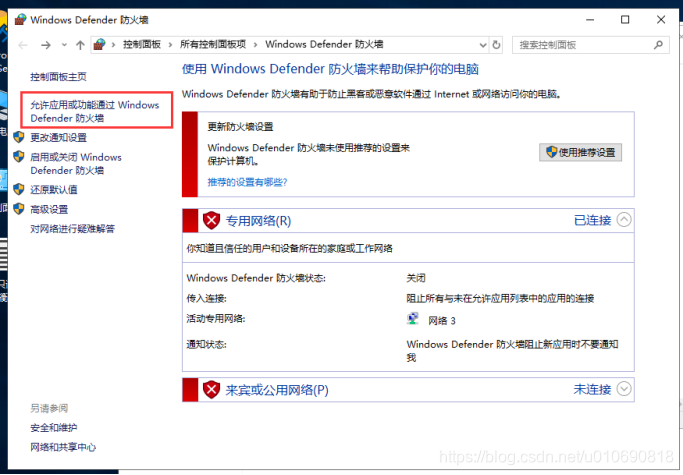This screenshot has height=475, width=683.
Task: Click red shield icon for 专用网络
Action: pos(212,221)
